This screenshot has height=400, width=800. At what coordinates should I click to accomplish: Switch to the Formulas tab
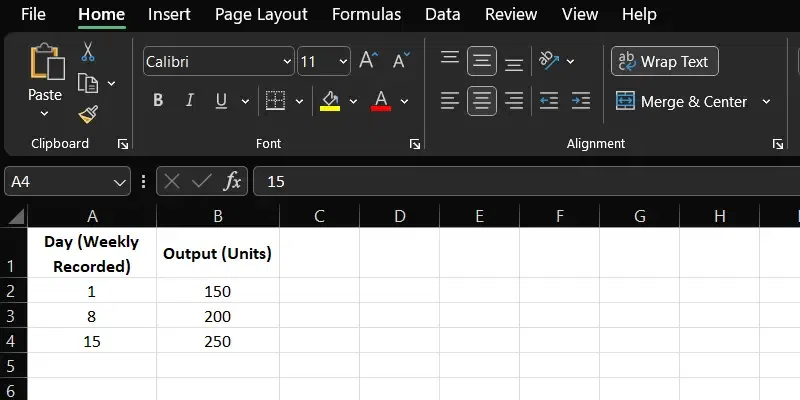[x=366, y=15]
